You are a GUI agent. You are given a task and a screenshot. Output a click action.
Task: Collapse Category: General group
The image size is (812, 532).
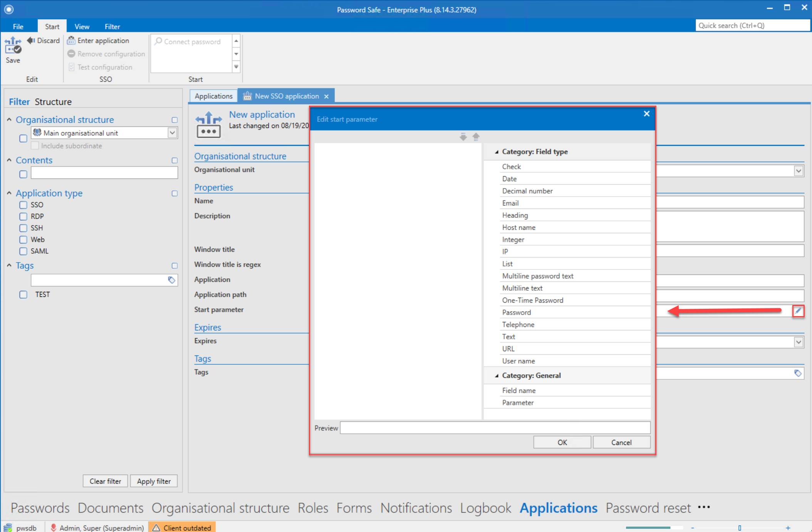point(497,375)
